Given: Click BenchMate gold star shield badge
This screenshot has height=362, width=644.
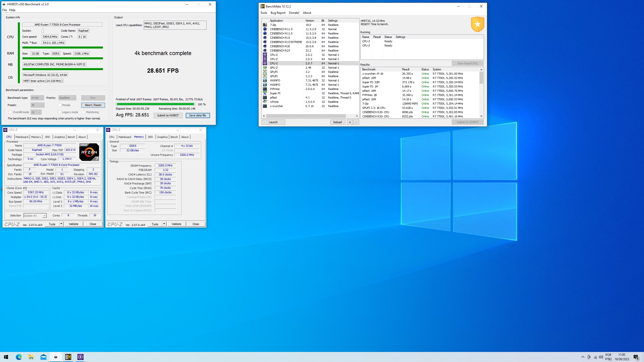Looking at the screenshot, I should coord(477,24).
